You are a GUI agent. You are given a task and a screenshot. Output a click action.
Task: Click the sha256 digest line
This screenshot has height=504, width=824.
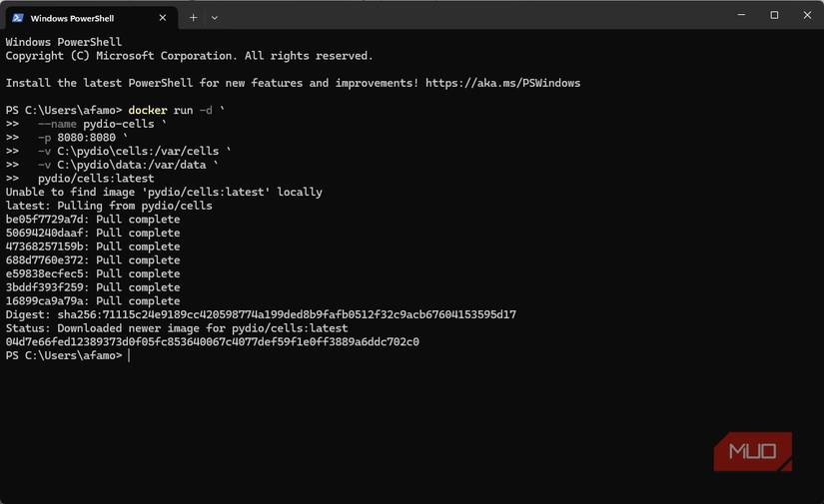[x=261, y=314]
